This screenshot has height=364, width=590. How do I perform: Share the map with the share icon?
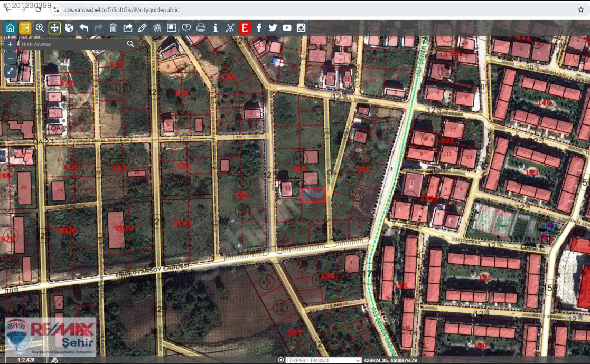pos(127,28)
